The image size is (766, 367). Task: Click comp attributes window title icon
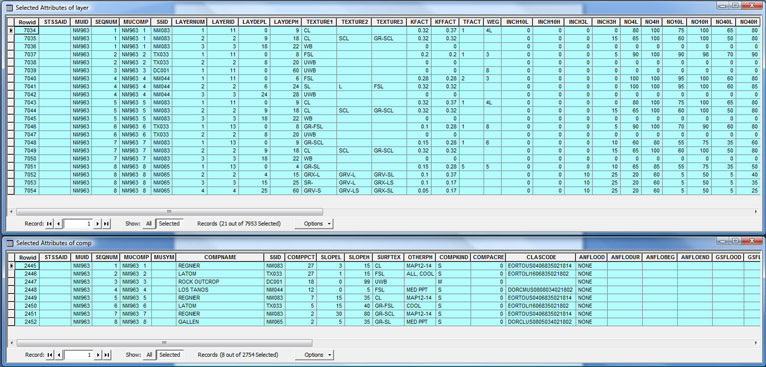pyautogui.click(x=9, y=243)
